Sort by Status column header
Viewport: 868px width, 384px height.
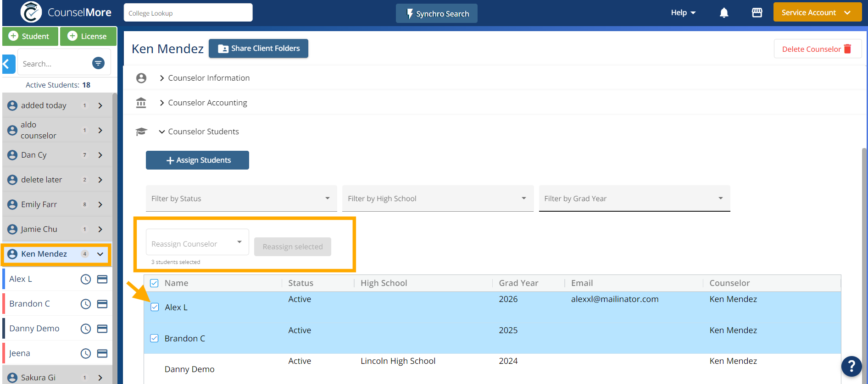coord(301,283)
